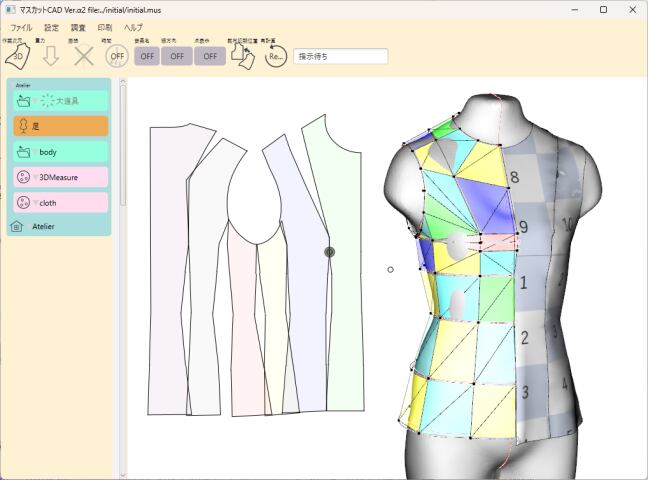The width and height of the screenshot is (648, 480).
Task: Click the X cross icon in toolbar
Action: click(x=84, y=56)
